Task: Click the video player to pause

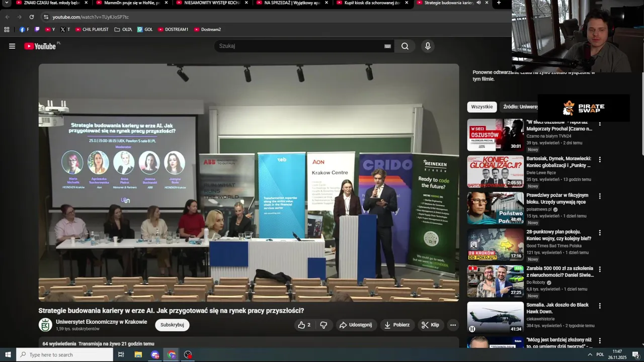Action: 249,183
